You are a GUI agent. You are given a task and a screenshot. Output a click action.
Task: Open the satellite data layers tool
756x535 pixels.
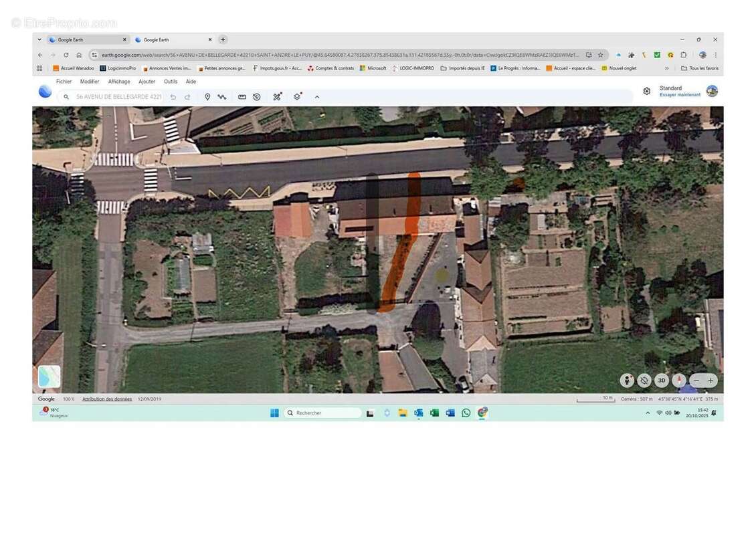[x=277, y=96]
